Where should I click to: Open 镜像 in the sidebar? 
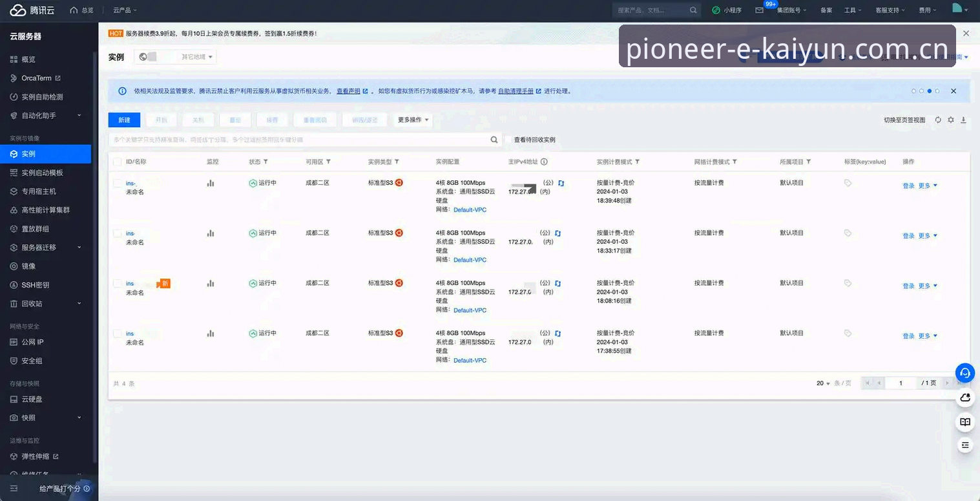pos(28,266)
